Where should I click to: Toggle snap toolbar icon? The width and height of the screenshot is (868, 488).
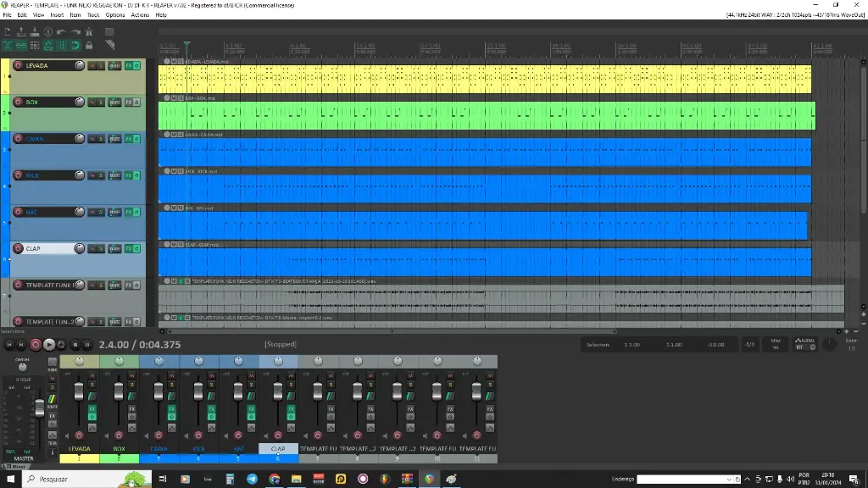75,46
